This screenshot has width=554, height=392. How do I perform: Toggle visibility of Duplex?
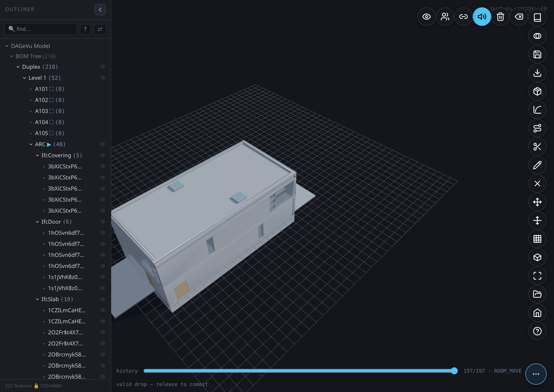click(103, 67)
